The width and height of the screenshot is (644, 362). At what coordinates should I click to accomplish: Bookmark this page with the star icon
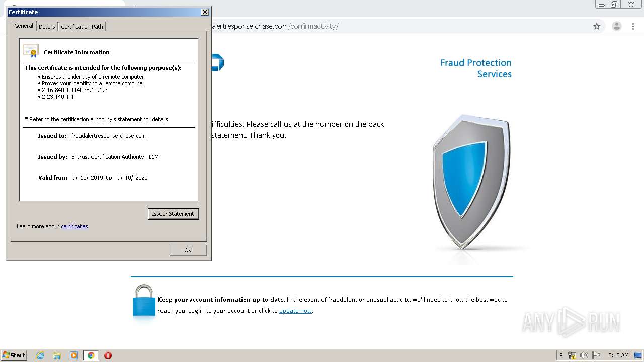[597, 26]
